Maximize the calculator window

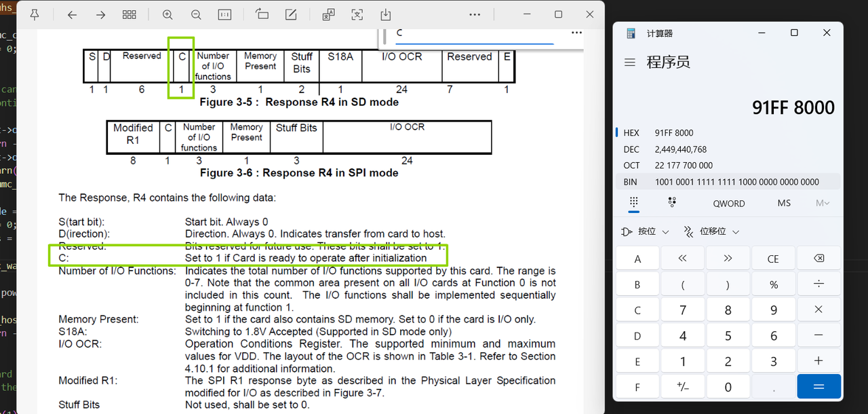tap(794, 33)
